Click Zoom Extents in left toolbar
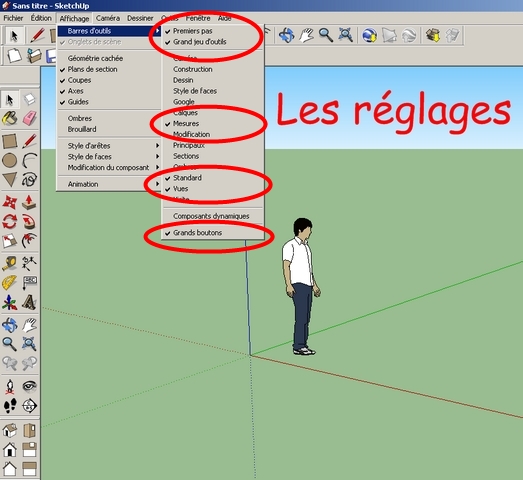Image resolution: width=523 pixels, height=480 pixels. 29,344
